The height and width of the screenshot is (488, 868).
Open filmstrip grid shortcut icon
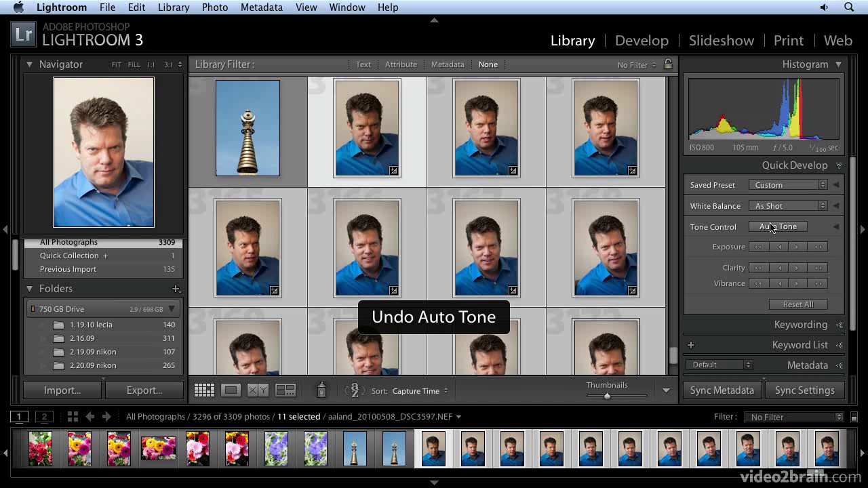point(73,417)
